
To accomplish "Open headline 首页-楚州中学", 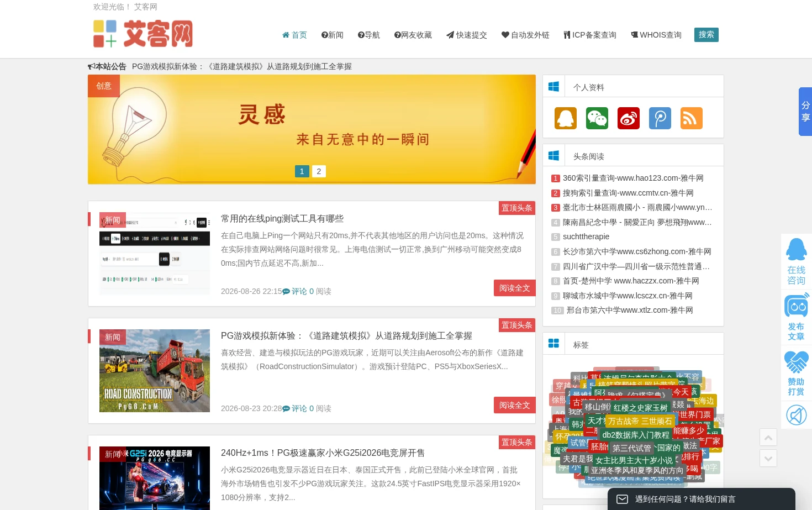I will click(x=631, y=281).
